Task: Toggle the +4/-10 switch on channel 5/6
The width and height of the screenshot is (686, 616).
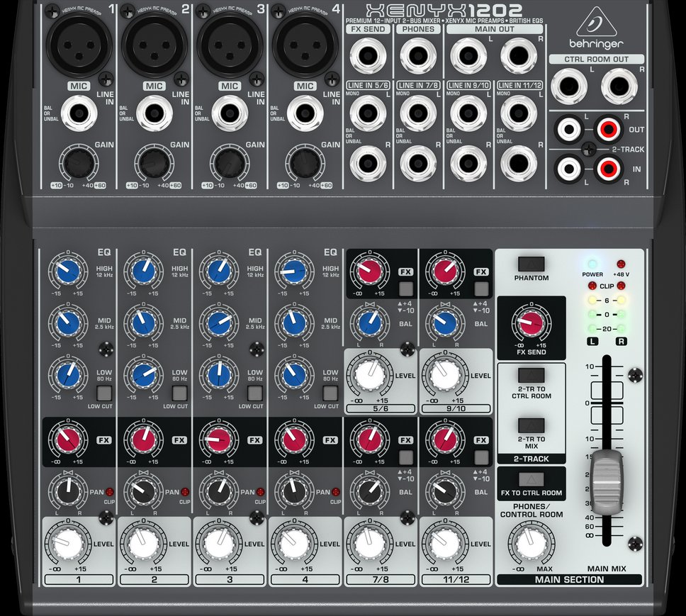Action: (x=406, y=289)
